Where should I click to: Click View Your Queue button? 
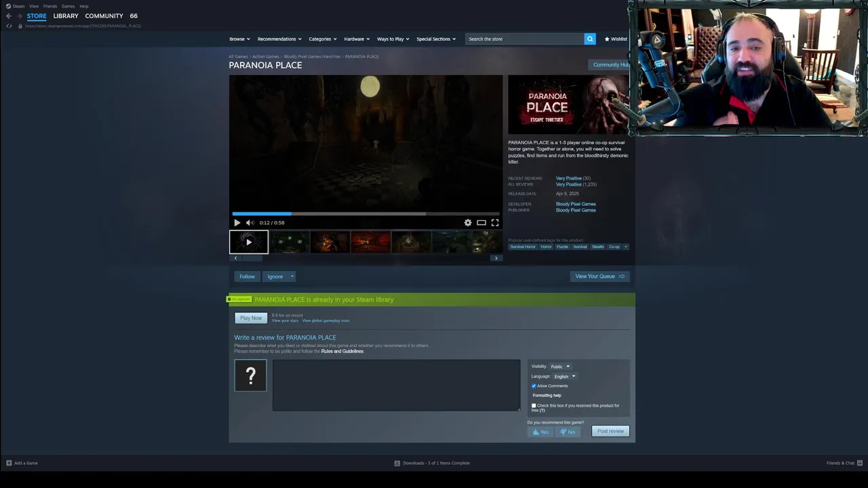600,277
